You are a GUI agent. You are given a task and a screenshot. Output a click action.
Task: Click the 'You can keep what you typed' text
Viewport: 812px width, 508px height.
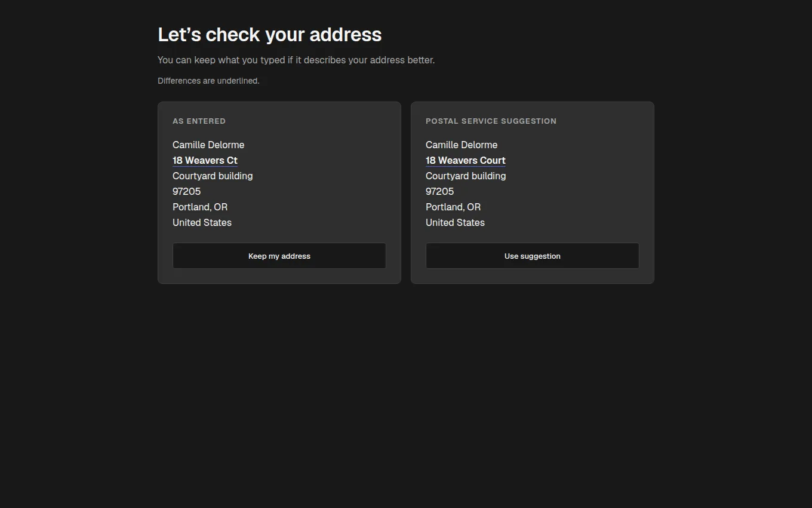point(296,60)
